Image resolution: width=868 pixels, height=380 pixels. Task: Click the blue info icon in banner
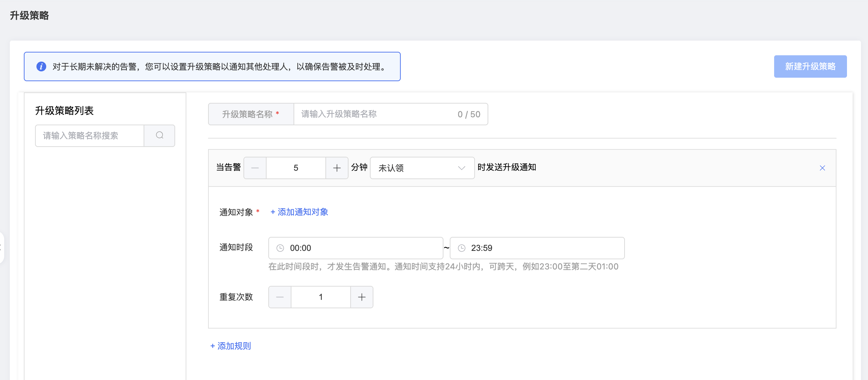[41, 66]
